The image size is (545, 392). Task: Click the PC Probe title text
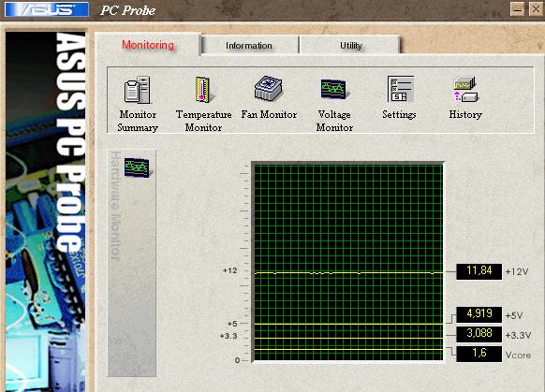pyautogui.click(x=127, y=10)
